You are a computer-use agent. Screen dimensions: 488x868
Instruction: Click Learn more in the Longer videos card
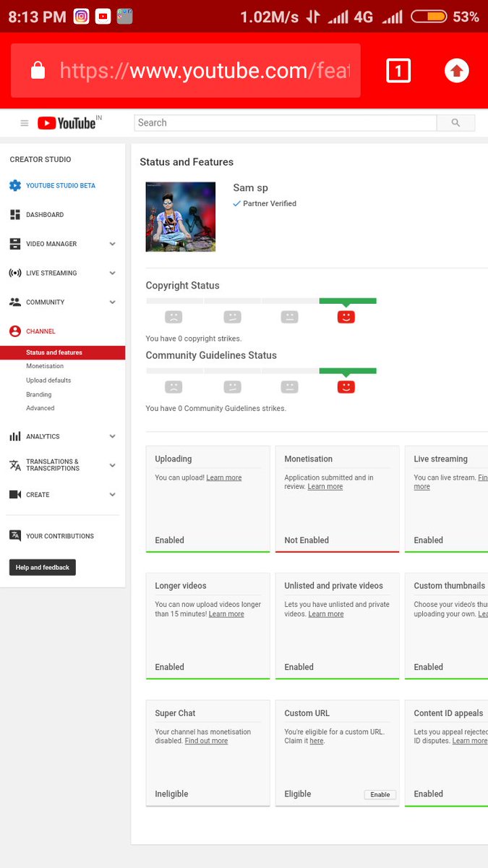click(226, 614)
